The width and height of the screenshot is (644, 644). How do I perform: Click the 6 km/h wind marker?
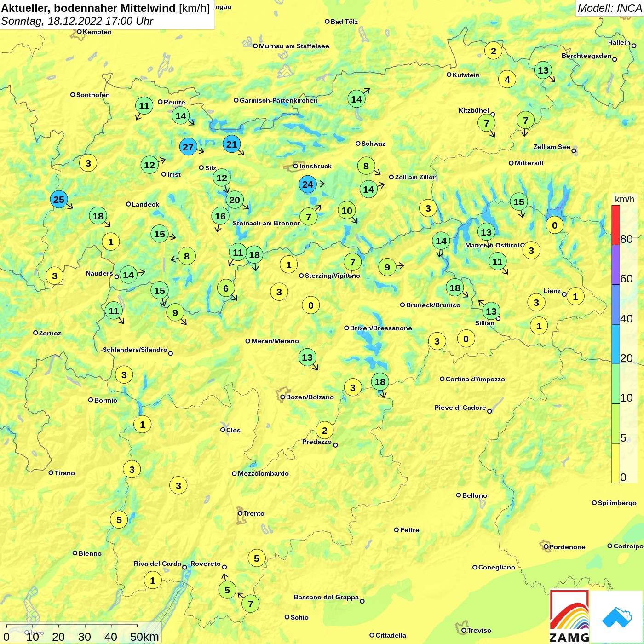[226, 288]
